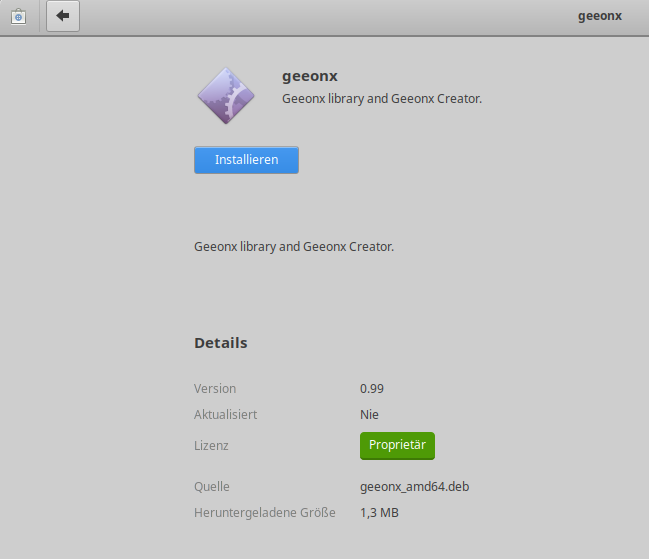The width and height of the screenshot is (649, 559).
Task: Click the Version label
Action: point(215,388)
